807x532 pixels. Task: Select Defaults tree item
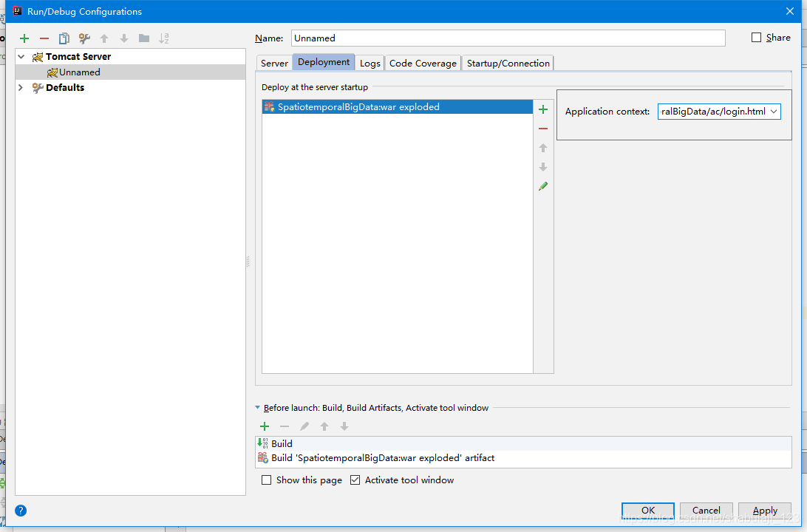click(x=131, y=87)
